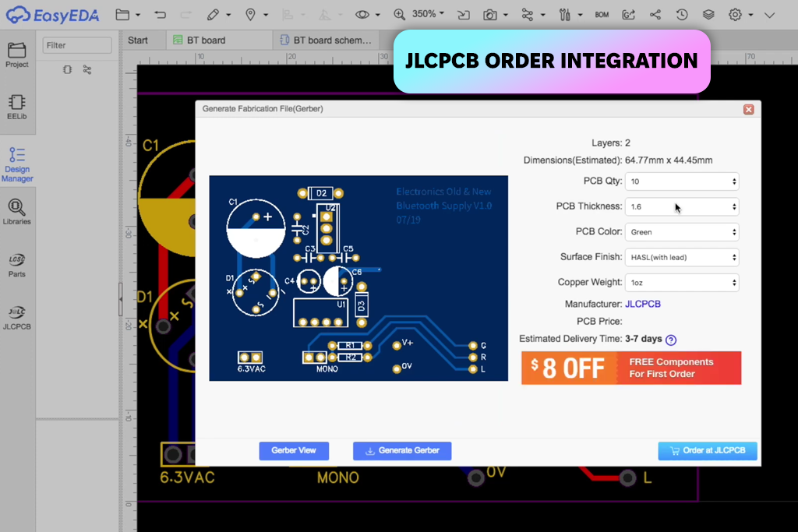Click the undo arrow icon
This screenshot has width=798, height=532.
(x=161, y=15)
